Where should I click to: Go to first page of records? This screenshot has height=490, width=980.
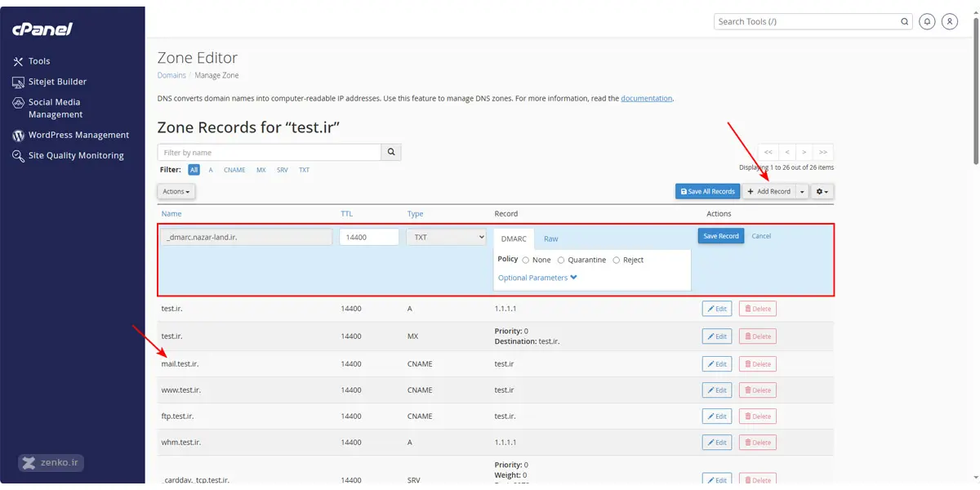[x=768, y=152]
